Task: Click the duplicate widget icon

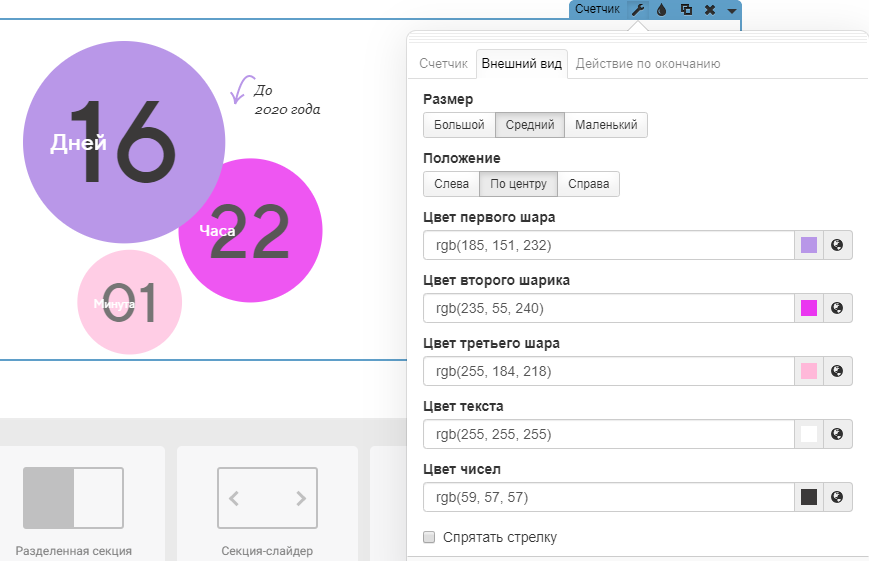Action: tap(686, 9)
